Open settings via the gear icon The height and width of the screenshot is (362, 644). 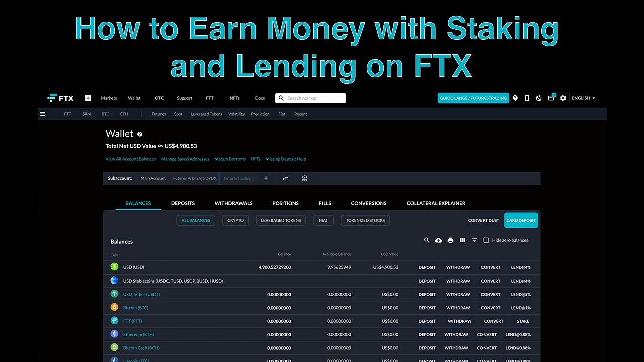click(563, 98)
